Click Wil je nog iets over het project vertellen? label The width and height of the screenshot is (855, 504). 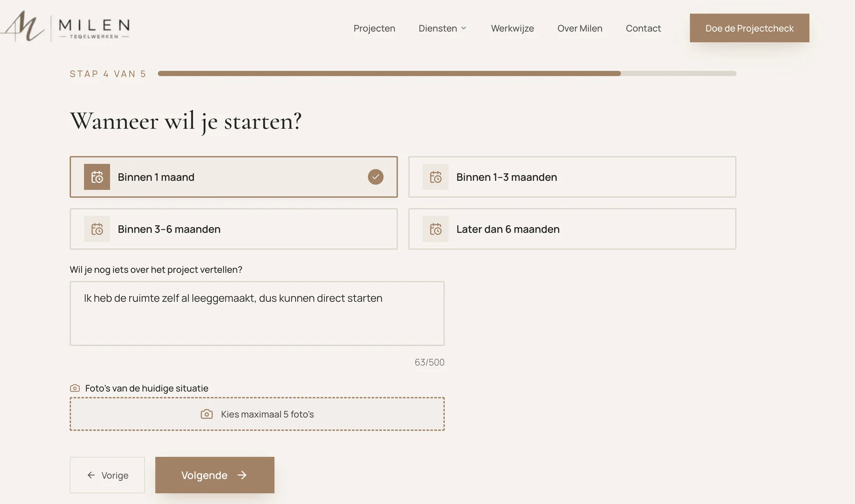156,270
